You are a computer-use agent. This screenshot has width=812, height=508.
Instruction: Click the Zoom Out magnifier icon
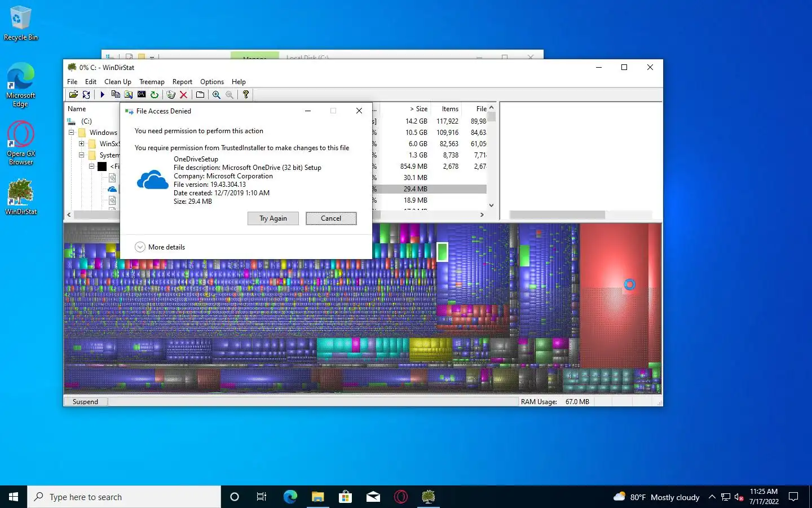(x=230, y=95)
